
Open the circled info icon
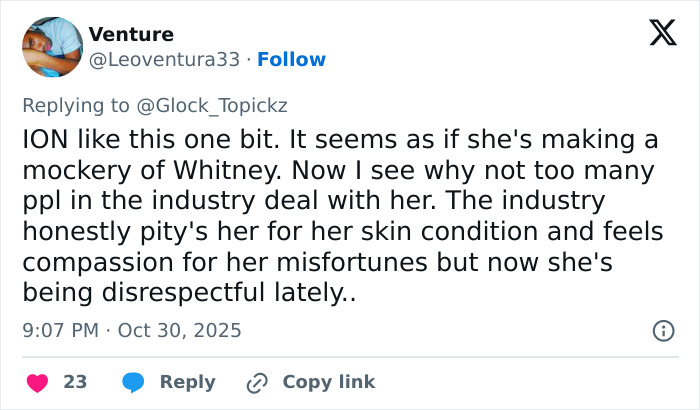click(x=662, y=330)
